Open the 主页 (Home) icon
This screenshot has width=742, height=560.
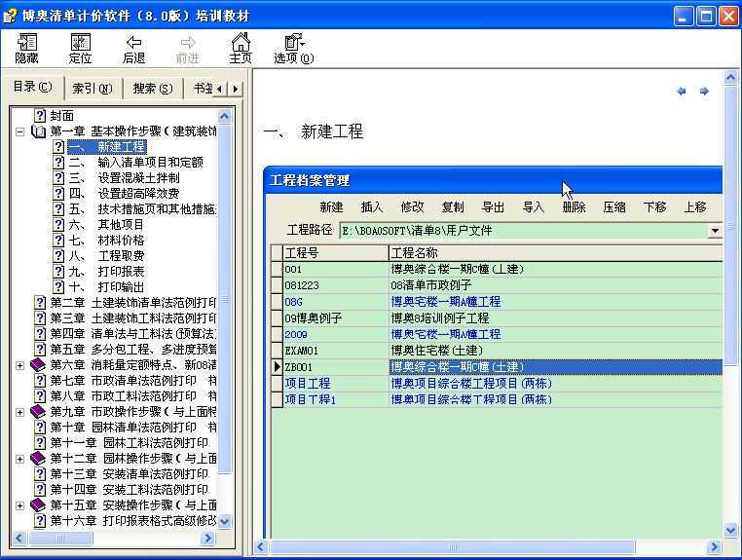(x=241, y=48)
